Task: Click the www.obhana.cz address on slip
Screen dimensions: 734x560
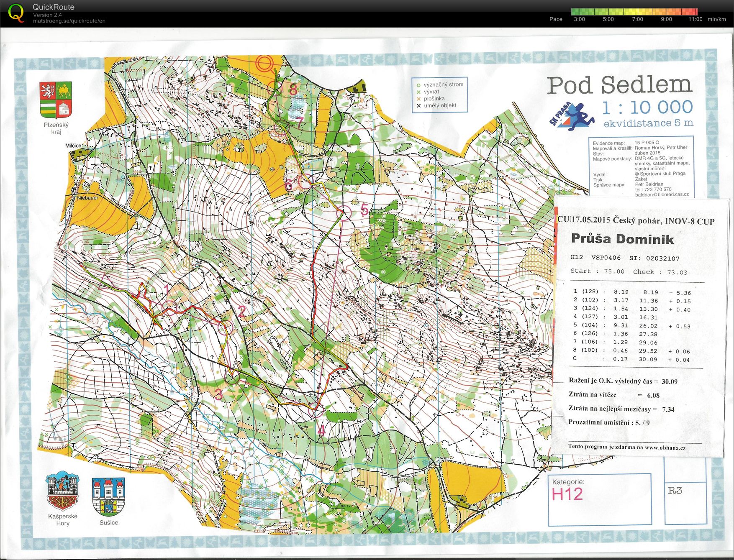Action: coord(665,447)
